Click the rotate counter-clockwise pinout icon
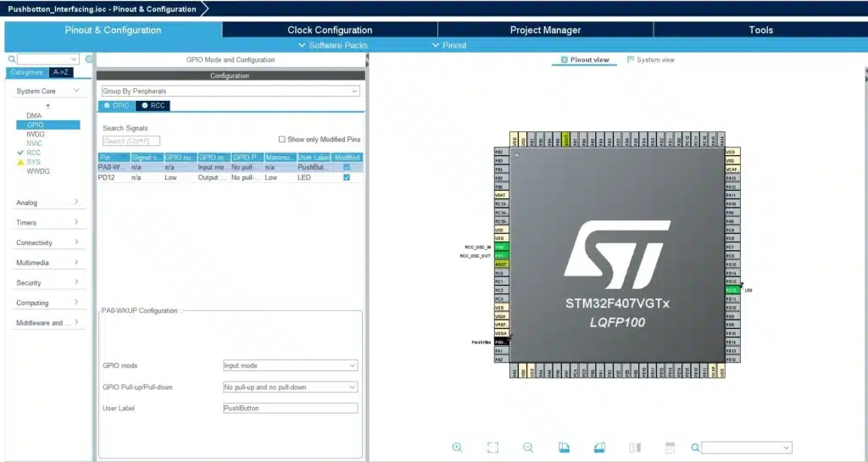Image resolution: width=868 pixels, height=462 pixels. click(599, 448)
